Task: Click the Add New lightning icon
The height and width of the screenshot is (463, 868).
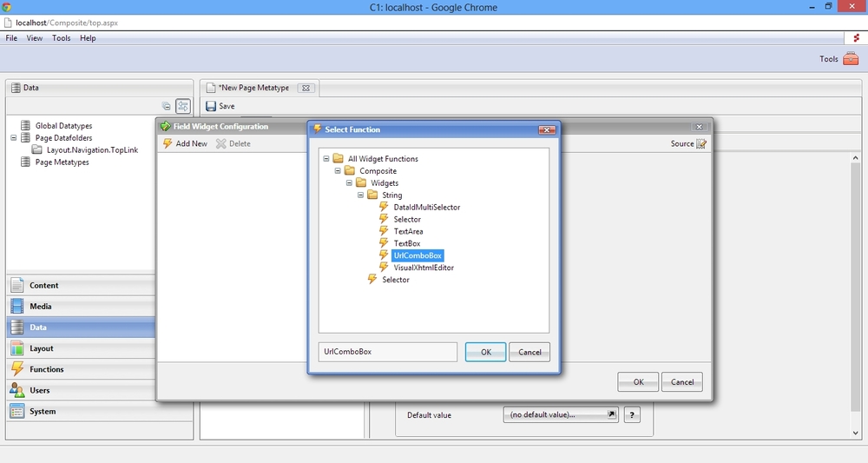Action: click(x=168, y=143)
